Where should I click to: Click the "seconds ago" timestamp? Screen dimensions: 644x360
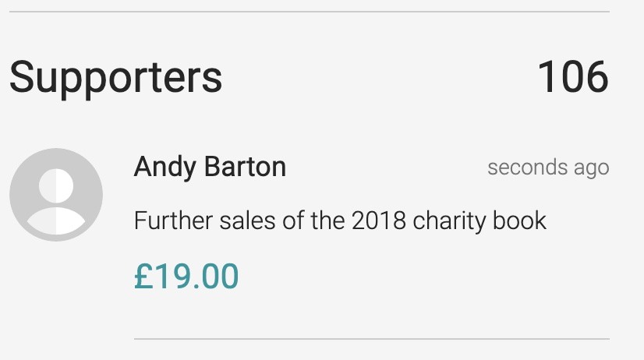point(548,168)
